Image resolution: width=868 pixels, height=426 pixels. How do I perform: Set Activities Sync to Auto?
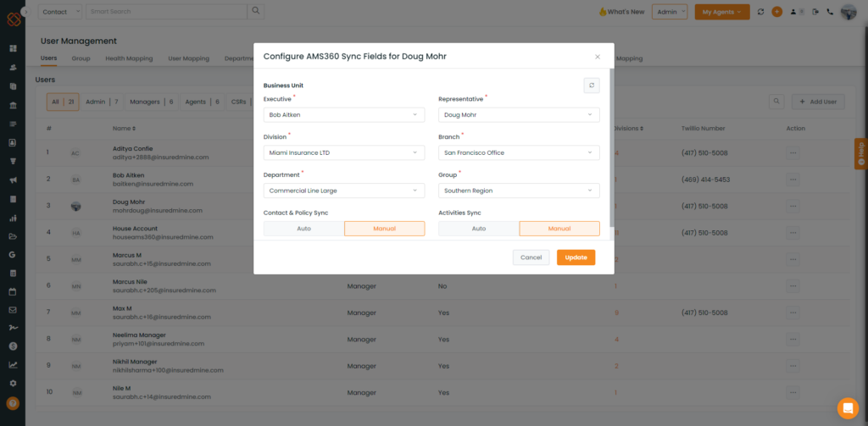479,229
